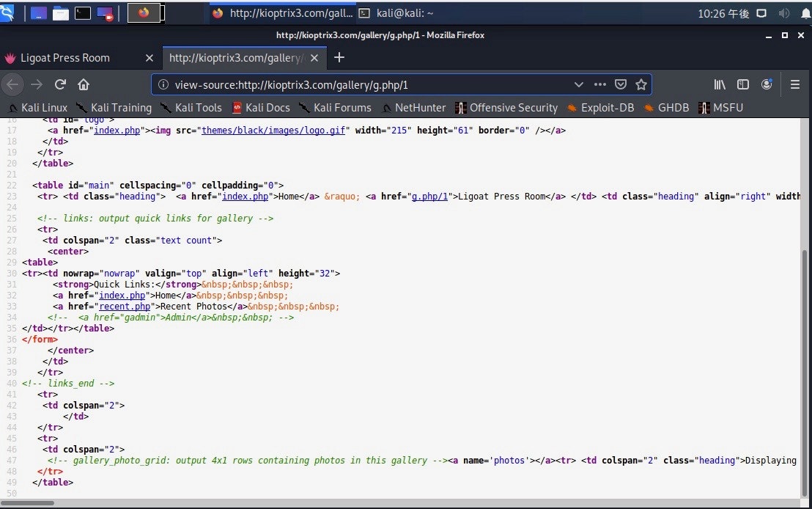
Task: Toggle the sidebar view button
Action: tap(743, 84)
